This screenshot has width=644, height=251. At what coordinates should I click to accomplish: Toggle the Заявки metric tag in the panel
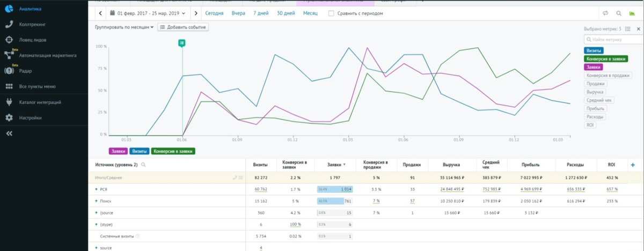coord(593,67)
